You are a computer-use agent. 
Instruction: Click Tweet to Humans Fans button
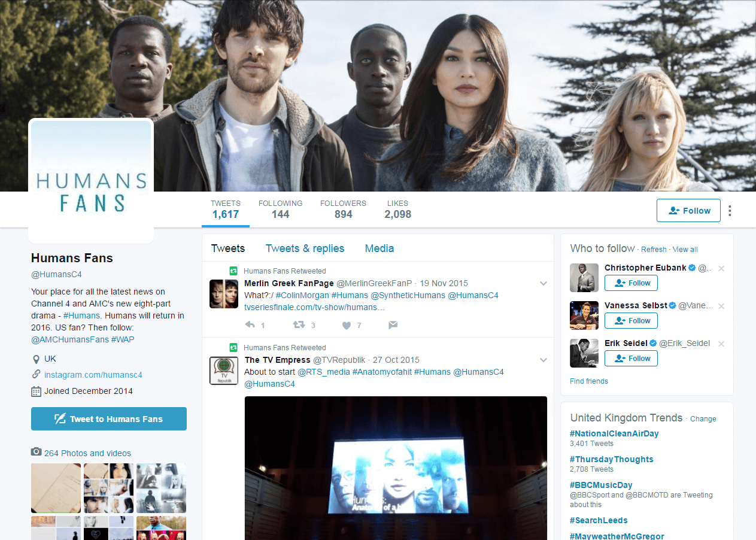(109, 419)
